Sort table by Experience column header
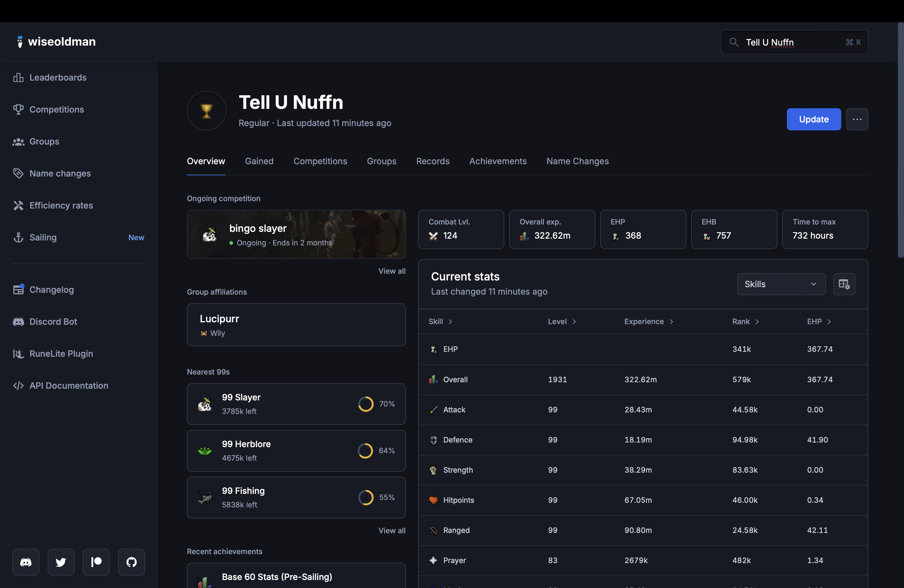Image resolution: width=904 pixels, height=588 pixels. 644,322
